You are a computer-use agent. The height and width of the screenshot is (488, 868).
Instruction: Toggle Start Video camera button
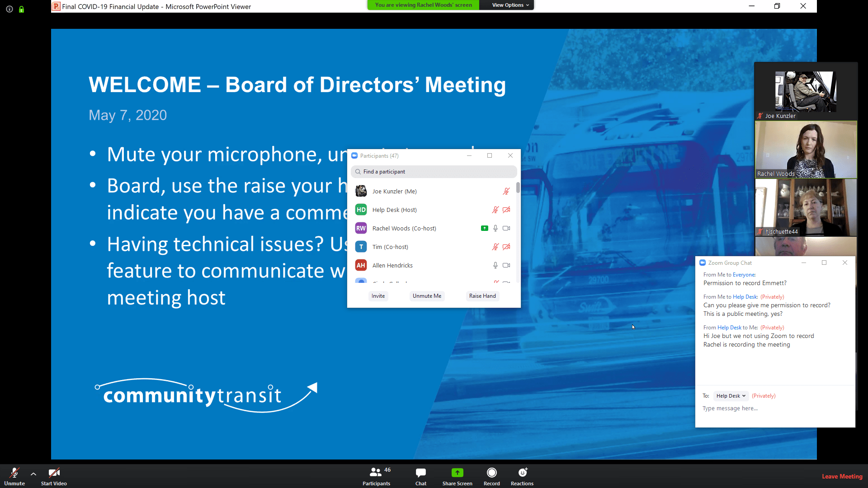click(54, 473)
